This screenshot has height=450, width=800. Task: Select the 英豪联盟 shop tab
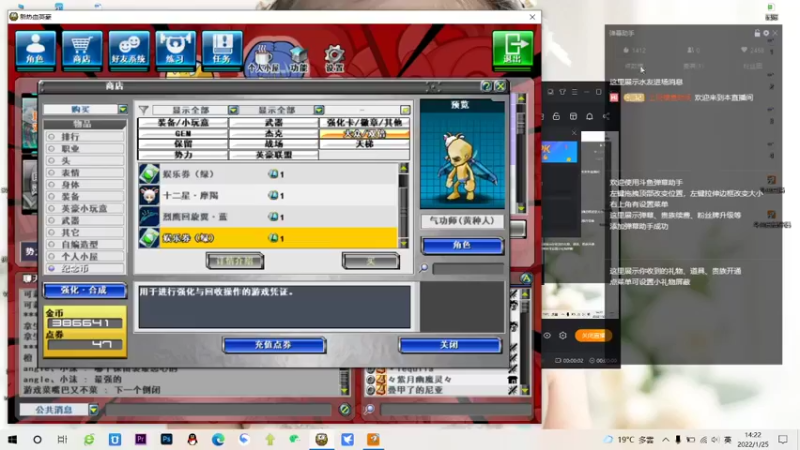point(274,155)
